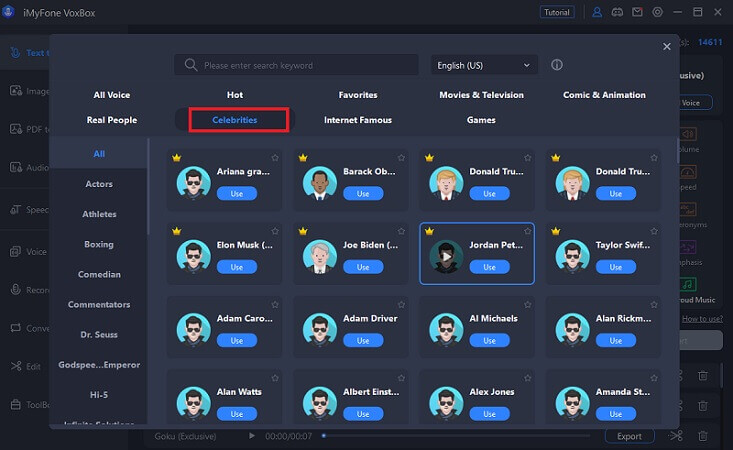Image resolution: width=733 pixels, height=450 pixels.
Task: Play Jordan Peterson voice preview
Action: click(x=446, y=257)
